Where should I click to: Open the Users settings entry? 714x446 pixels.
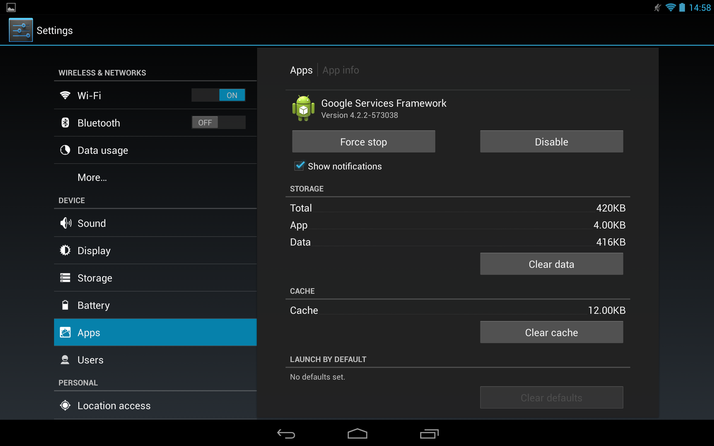90,360
